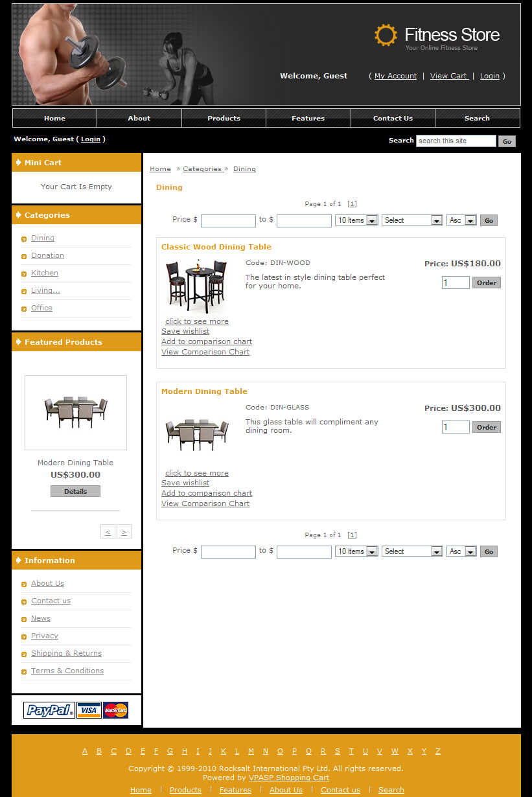Open the Office category in sidebar

[41, 308]
